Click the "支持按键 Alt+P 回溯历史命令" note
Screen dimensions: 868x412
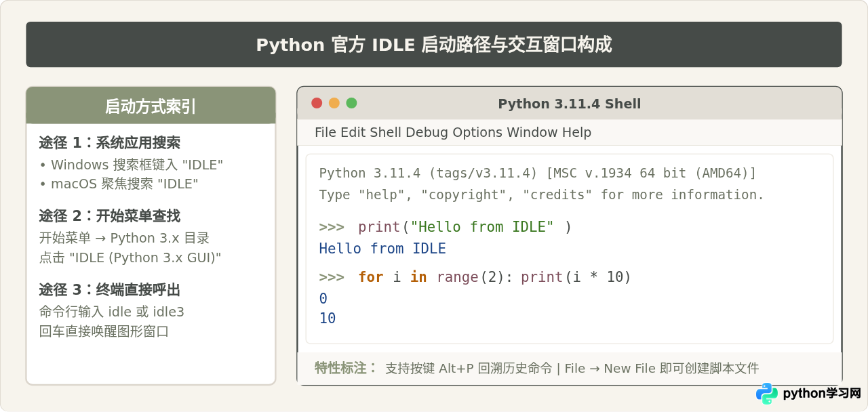[469, 369]
